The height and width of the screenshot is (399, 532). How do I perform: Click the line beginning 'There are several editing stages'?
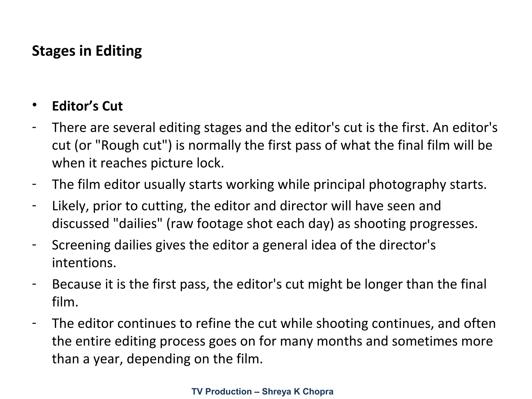click(x=275, y=128)
